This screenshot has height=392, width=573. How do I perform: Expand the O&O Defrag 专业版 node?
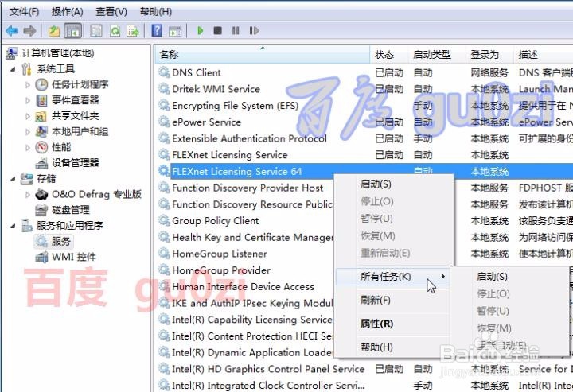28,195
